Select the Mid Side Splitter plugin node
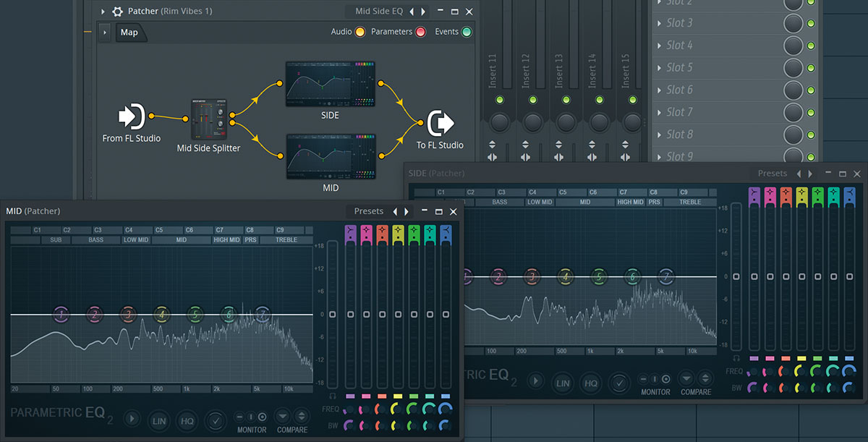The width and height of the screenshot is (868, 442). tap(209, 120)
